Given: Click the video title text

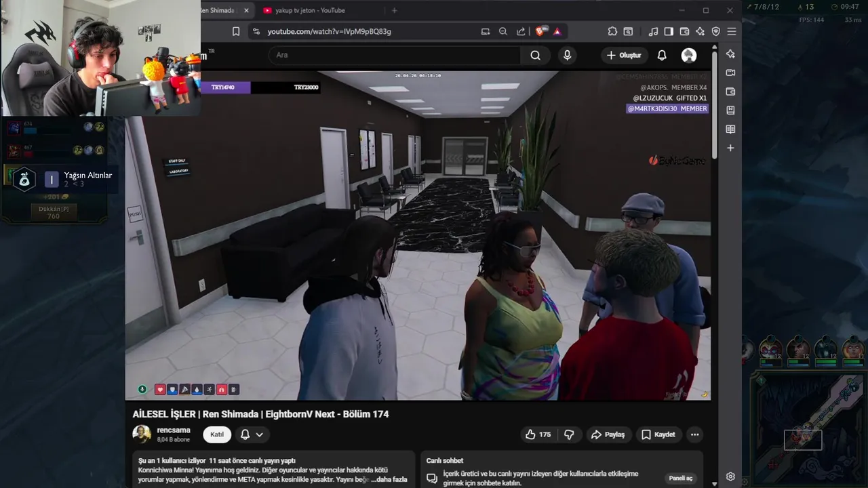Looking at the screenshot, I should coord(261,414).
